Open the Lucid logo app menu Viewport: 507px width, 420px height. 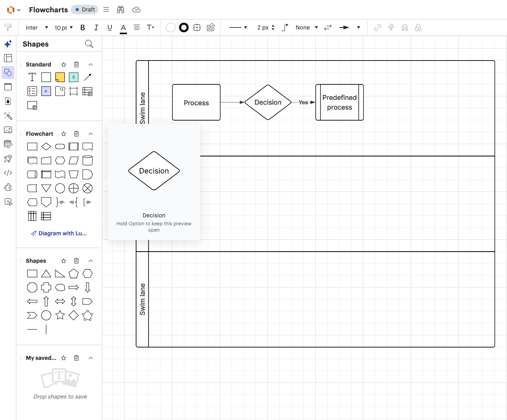(x=14, y=10)
